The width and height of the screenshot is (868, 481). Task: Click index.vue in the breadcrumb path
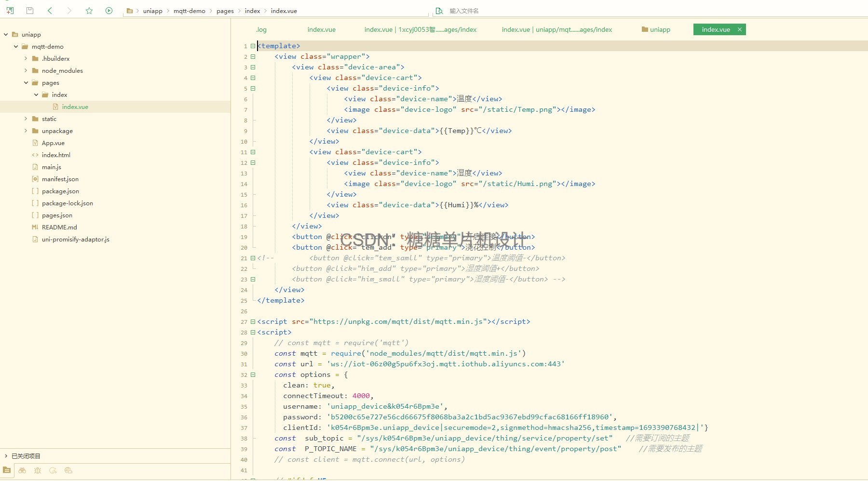(x=284, y=11)
